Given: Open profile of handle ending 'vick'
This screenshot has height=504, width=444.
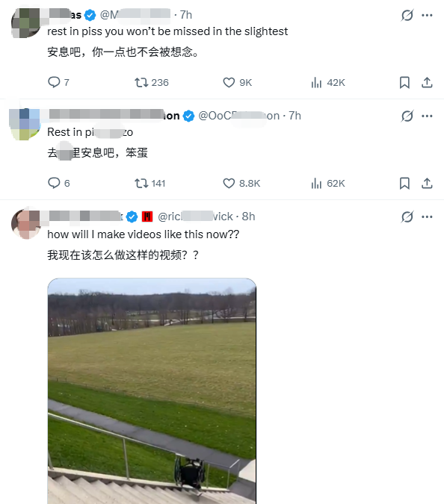Looking at the screenshot, I should tap(195, 217).
